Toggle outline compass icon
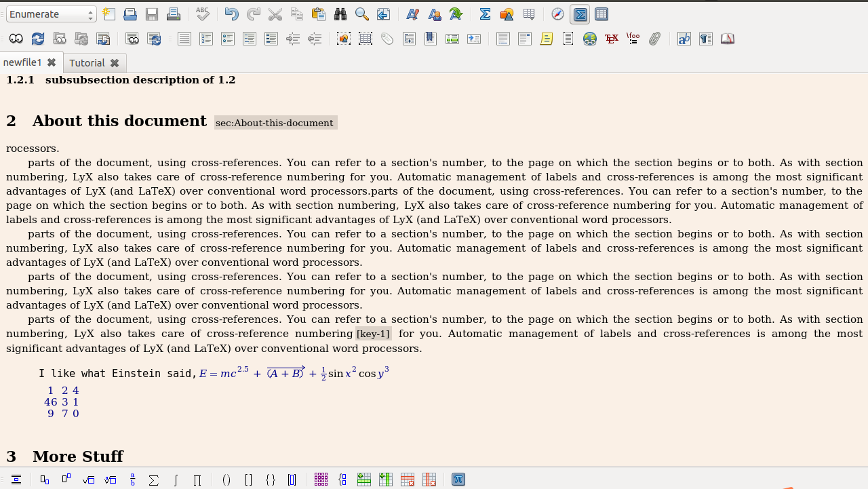Screen dimensions: 868x489 point(557,14)
